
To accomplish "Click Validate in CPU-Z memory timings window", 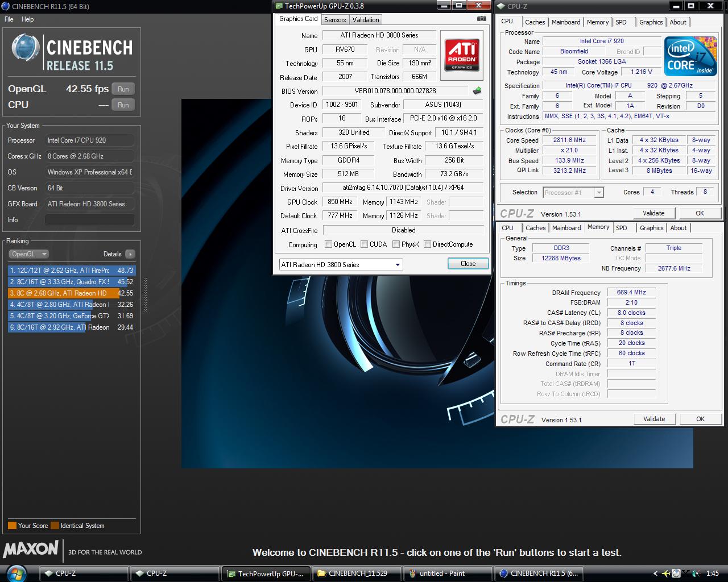I will tap(654, 419).
